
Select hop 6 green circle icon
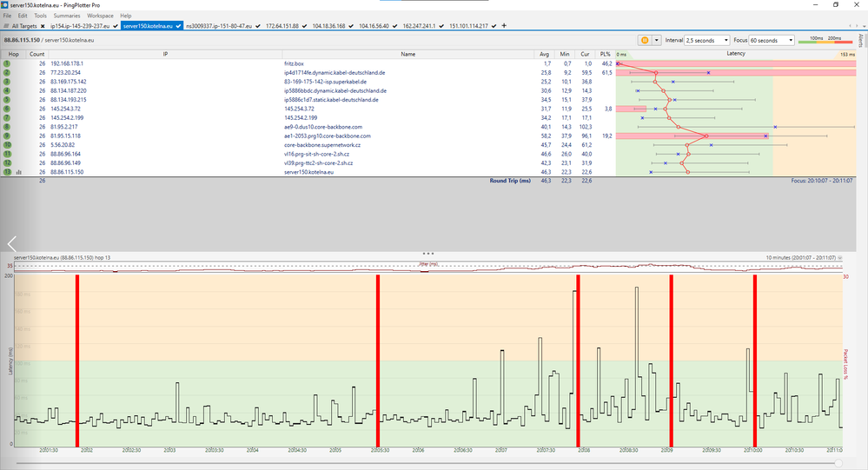7,109
